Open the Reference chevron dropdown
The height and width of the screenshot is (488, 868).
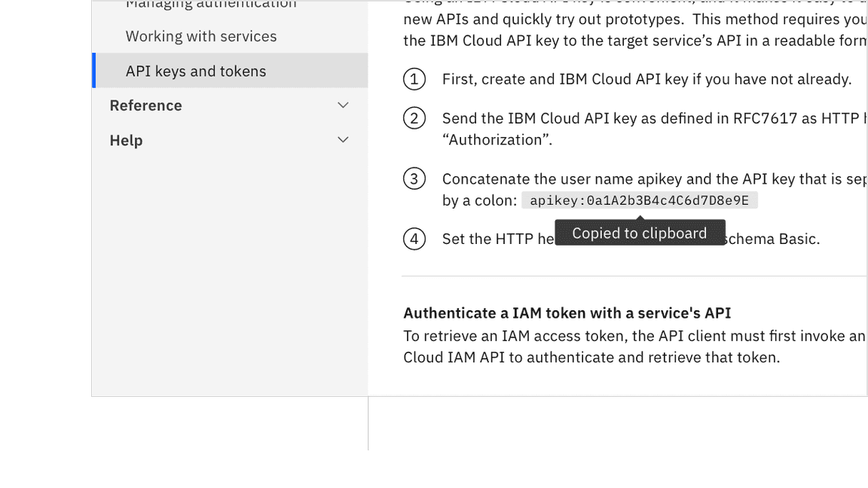[343, 105]
